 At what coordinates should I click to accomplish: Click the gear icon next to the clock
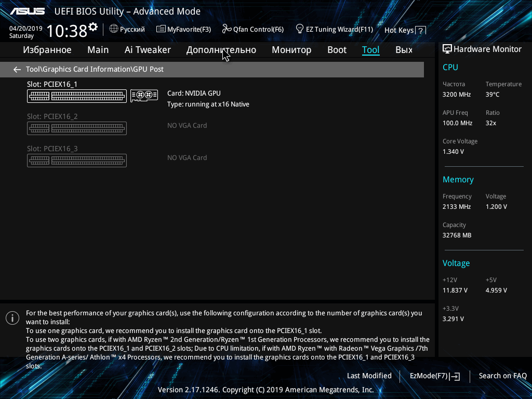point(93,27)
